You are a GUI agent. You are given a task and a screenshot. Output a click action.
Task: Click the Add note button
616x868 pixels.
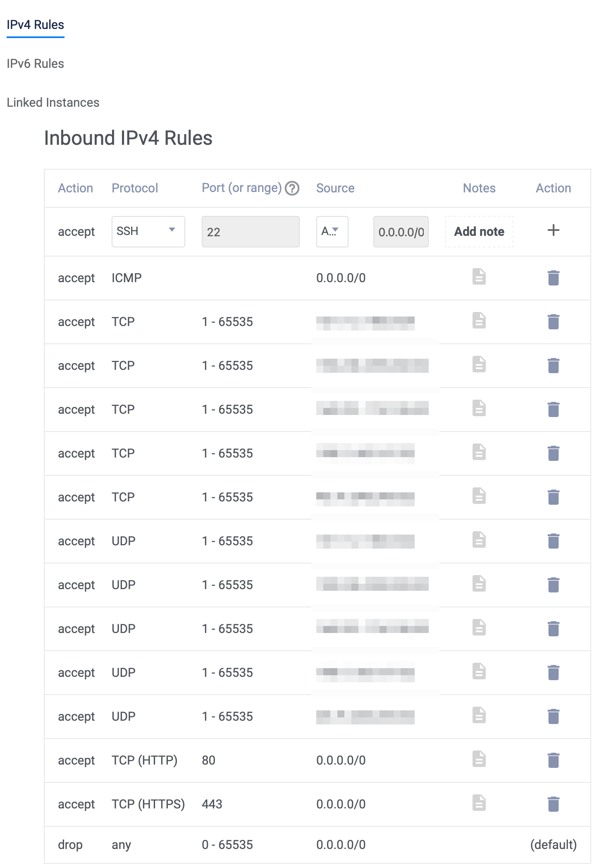479,231
